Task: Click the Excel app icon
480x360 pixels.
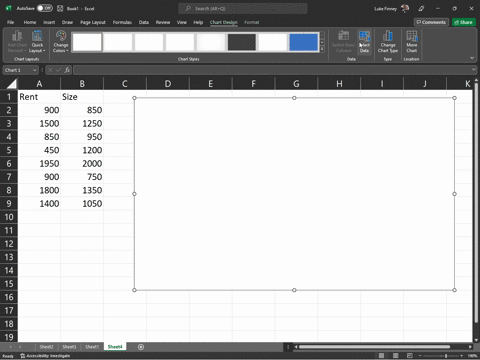Action: (x=9, y=8)
